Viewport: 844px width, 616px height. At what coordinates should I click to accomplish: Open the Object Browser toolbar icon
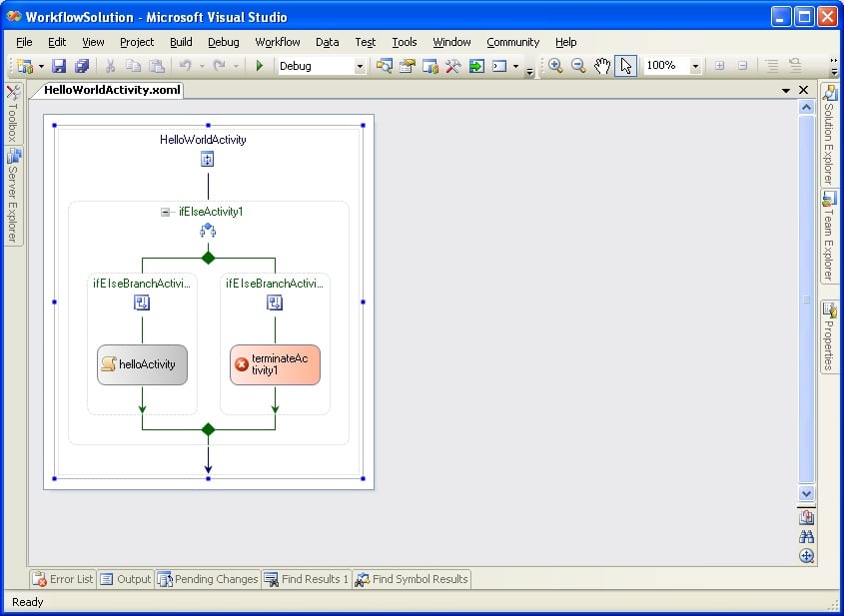[430, 66]
